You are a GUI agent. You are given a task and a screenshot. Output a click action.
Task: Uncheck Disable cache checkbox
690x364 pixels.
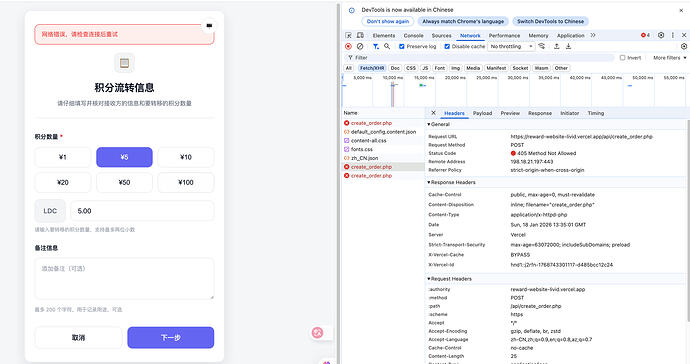click(447, 46)
